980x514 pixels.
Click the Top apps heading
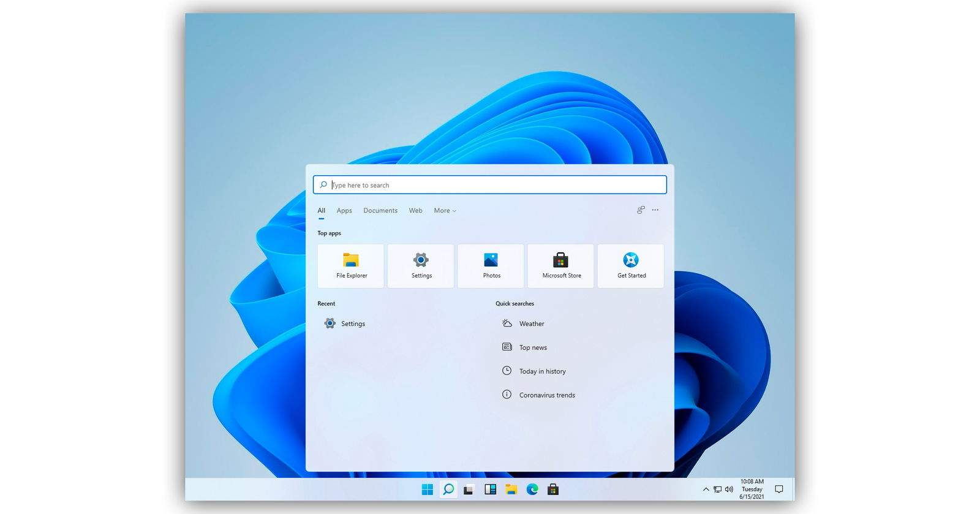point(330,233)
